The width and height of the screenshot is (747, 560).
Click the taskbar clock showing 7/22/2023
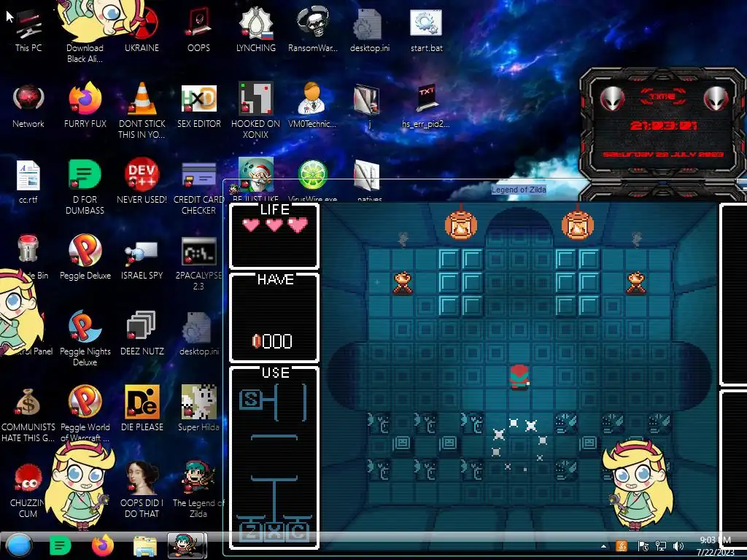[715, 546]
